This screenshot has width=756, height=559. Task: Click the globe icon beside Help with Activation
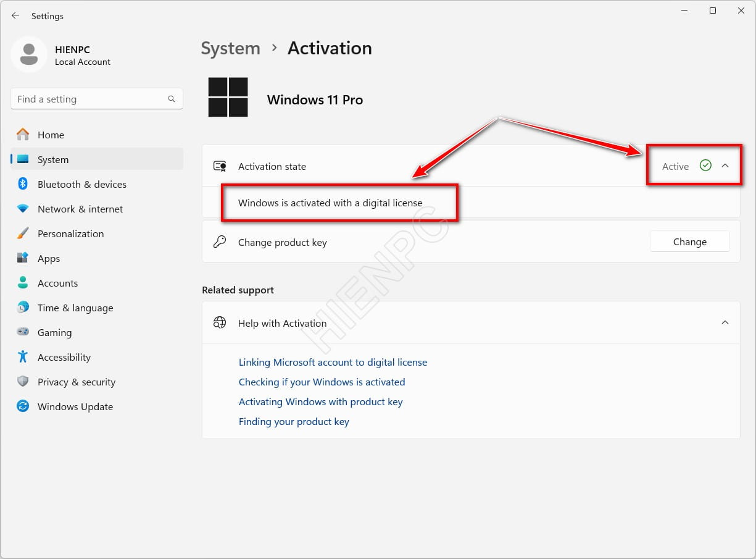pyautogui.click(x=220, y=322)
